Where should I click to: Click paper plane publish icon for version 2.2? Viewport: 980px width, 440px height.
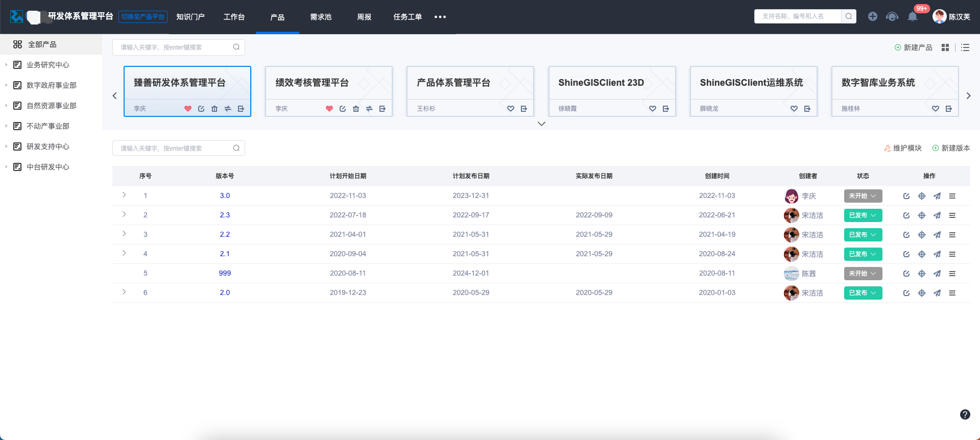click(x=937, y=235)
